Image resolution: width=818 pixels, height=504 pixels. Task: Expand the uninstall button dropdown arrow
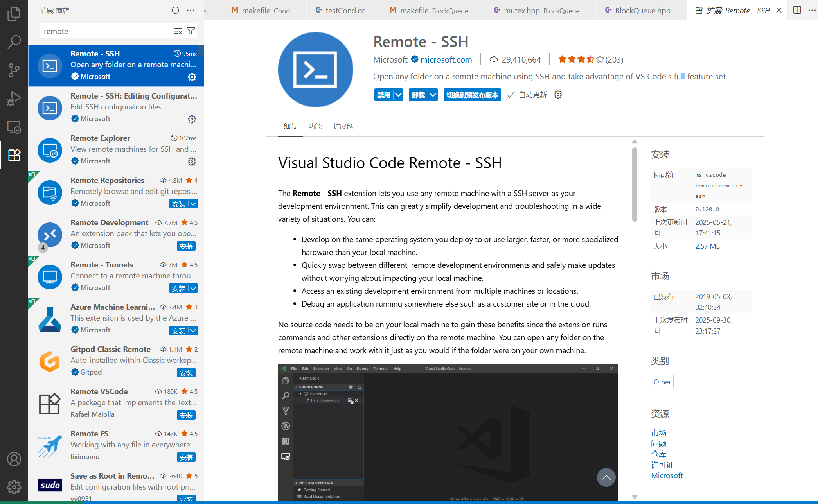click(x=433, y=95)
